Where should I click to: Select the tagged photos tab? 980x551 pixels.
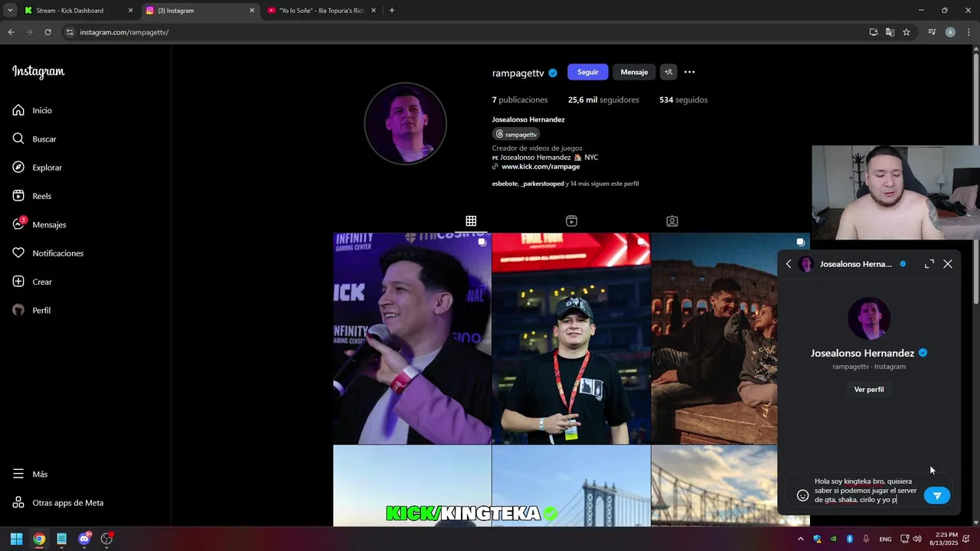point(671,221)
